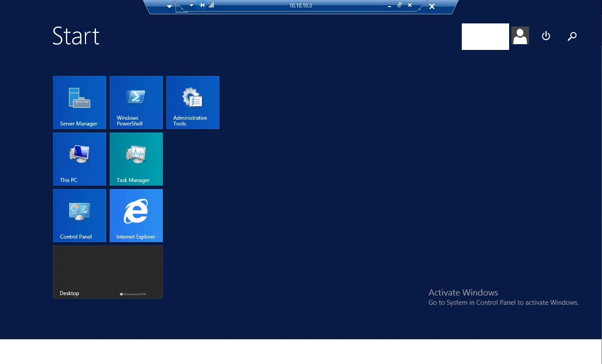Open the This PC tile
The height and width of the screenshot is (364, 602).
click(80, 159)
